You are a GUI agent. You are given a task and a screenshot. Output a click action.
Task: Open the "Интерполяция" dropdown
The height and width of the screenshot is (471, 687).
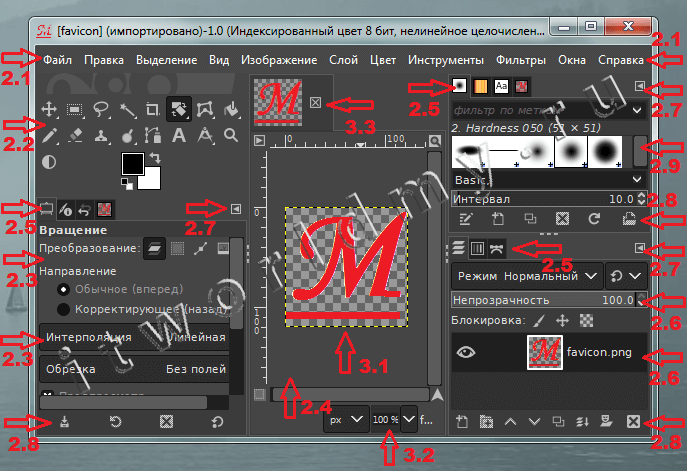pyautogui.click(x=135, y=337)
